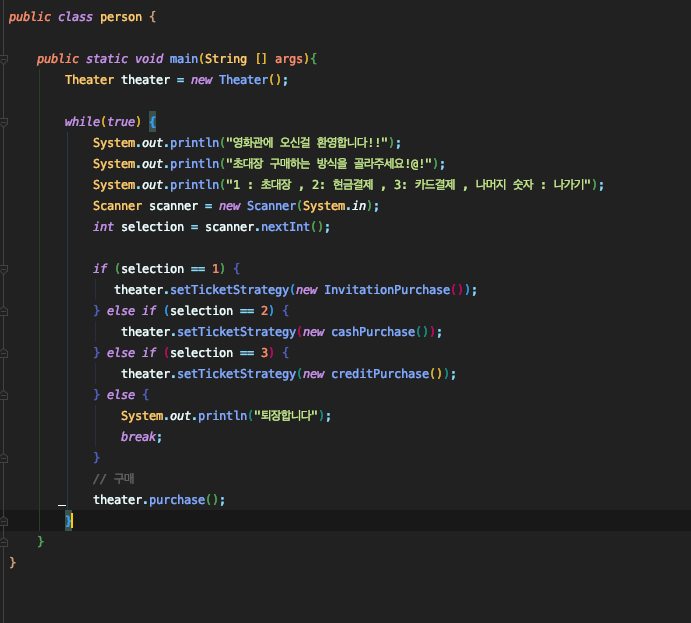Click the static keyword
The width and height of the screenshot is (691, 623).
107,59
